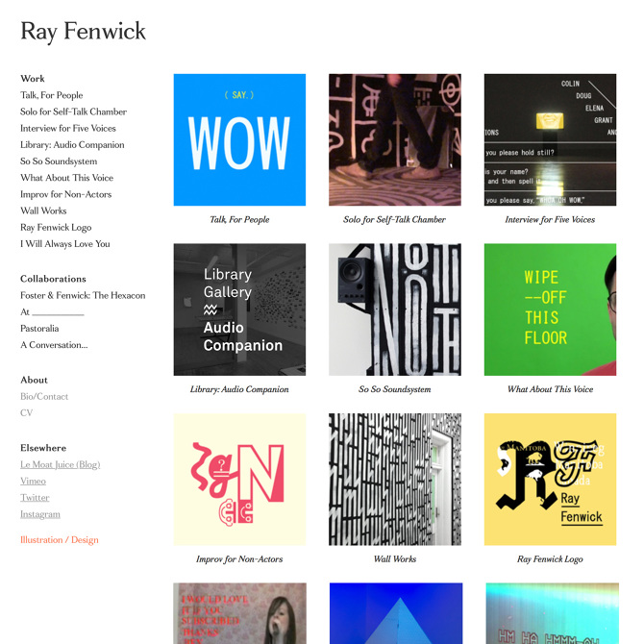This screenshot has width=644, height=644.
Task: Go to Illustration / Design orange link
Action: point(60,539)
